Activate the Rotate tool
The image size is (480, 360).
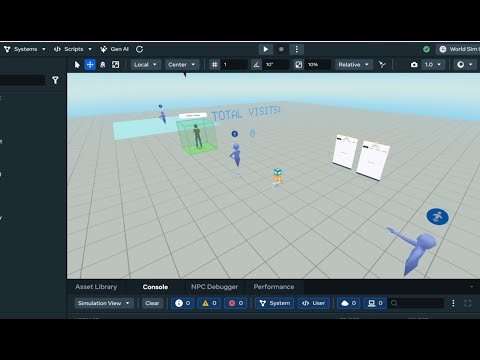click(103, 65)
